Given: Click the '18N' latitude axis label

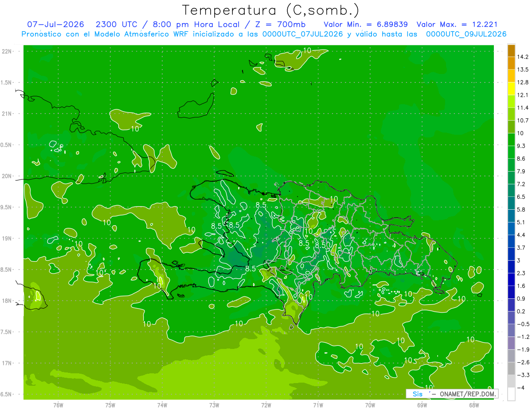Looking at the screenshot, I should click(x=7, y=301).
